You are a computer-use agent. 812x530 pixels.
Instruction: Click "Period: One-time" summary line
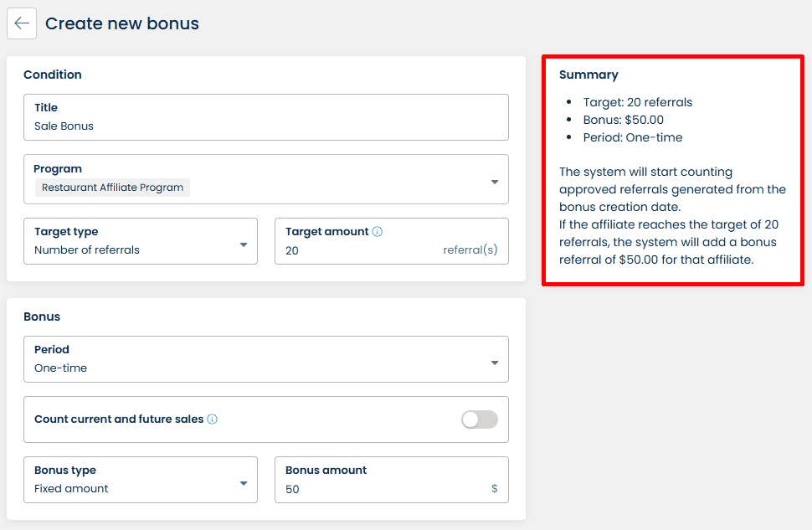[x=633, y=137]
